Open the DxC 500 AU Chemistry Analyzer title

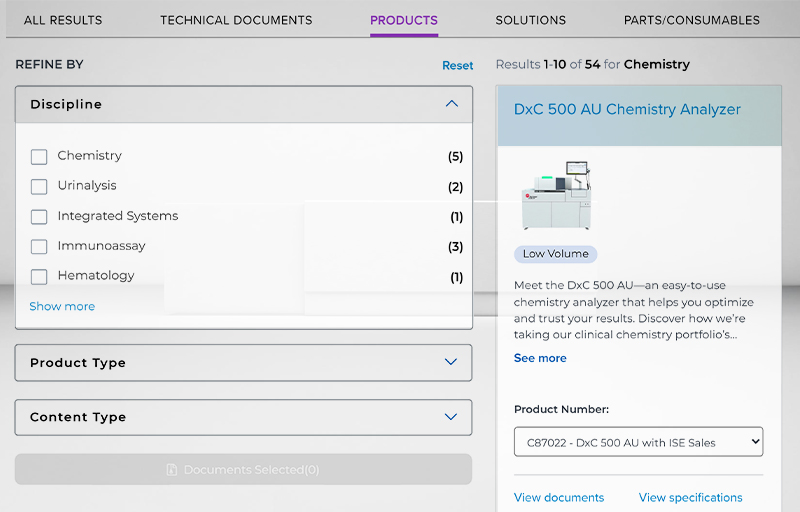[x=627, y=110]
